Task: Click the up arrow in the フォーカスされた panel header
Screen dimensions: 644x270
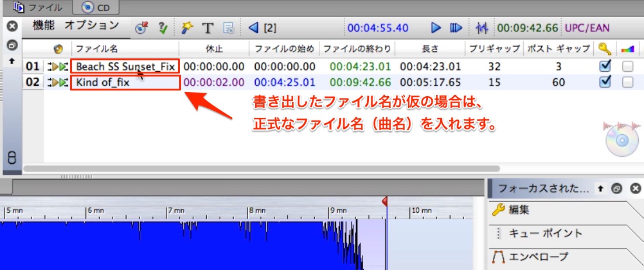Action: [x=600, y=188]
